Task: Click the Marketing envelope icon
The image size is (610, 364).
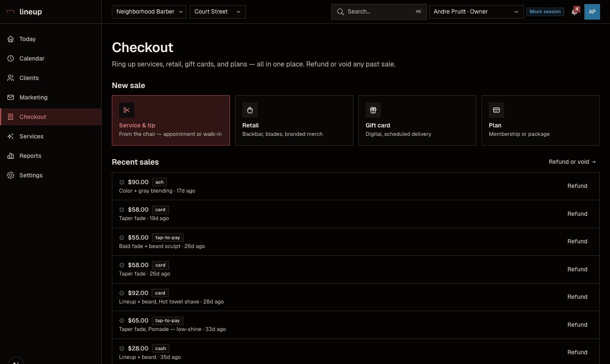Action: (x=11, y=97)
